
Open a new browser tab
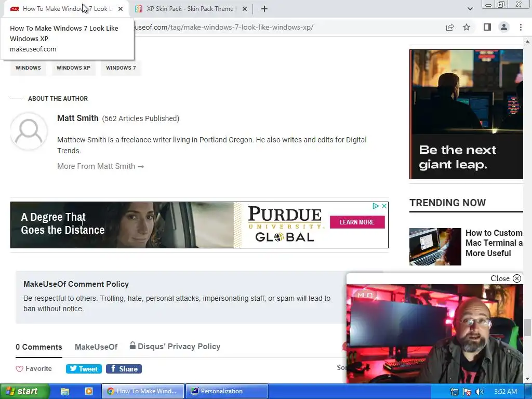pos(264,9)
